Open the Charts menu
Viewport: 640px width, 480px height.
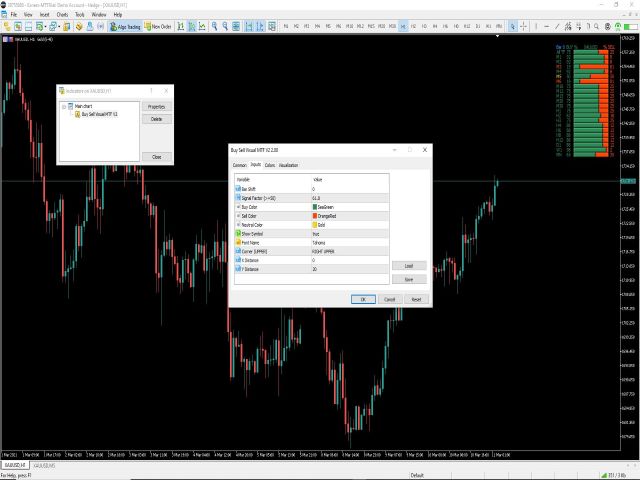62,15
